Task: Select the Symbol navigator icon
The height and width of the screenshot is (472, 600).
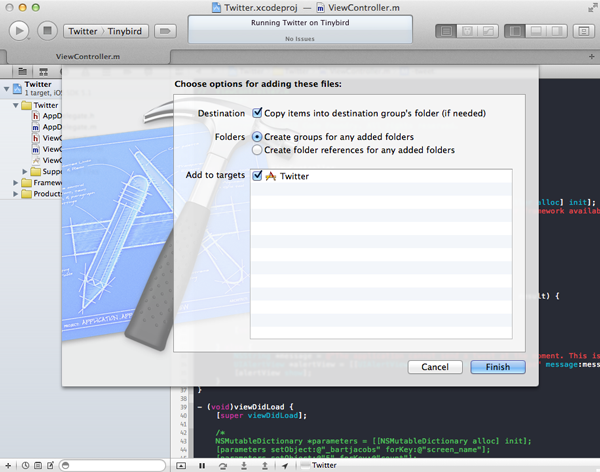Action: [x=44, y=72]
